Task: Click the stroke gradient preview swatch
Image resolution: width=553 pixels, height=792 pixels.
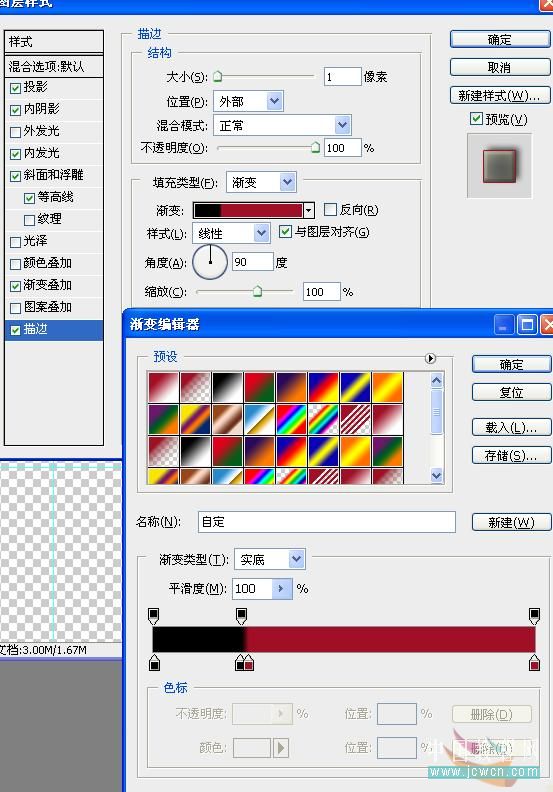Action: pyautogui.click(x=248, y=210)
